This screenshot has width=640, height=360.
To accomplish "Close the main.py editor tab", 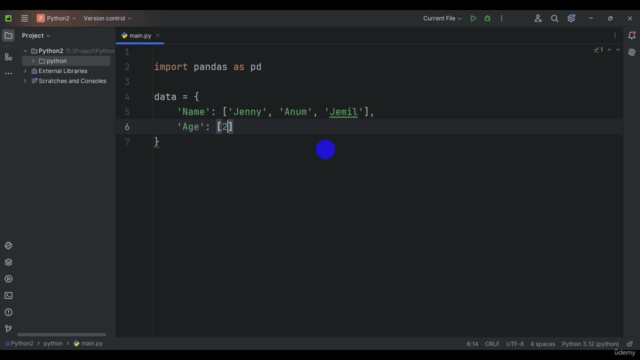I will [x=158, y=36].
